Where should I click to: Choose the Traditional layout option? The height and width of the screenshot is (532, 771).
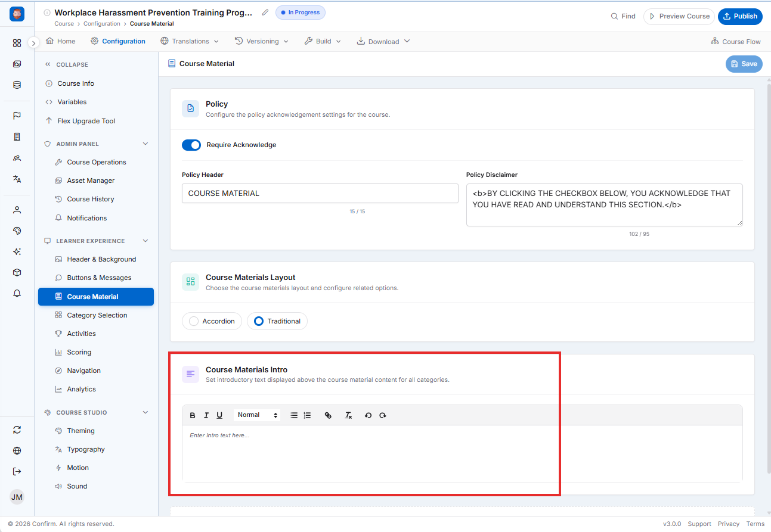click(277, 321)
